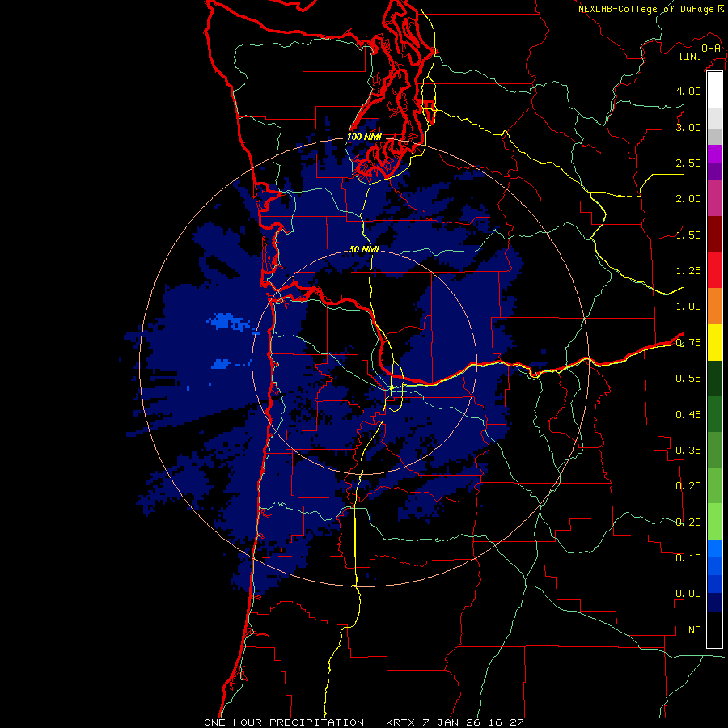Click the 0.55 legend value
Viewport: 728px width, 728px height.
coord(688,379)
